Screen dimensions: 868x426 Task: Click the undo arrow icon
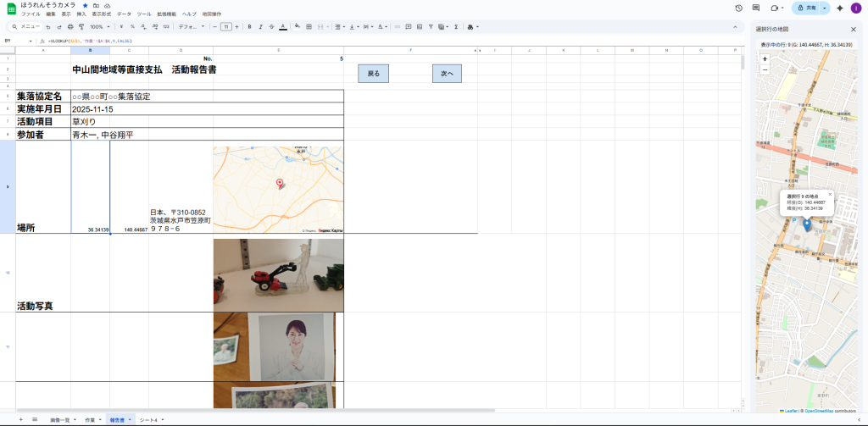pyautogui.click(x=47, y=26)
